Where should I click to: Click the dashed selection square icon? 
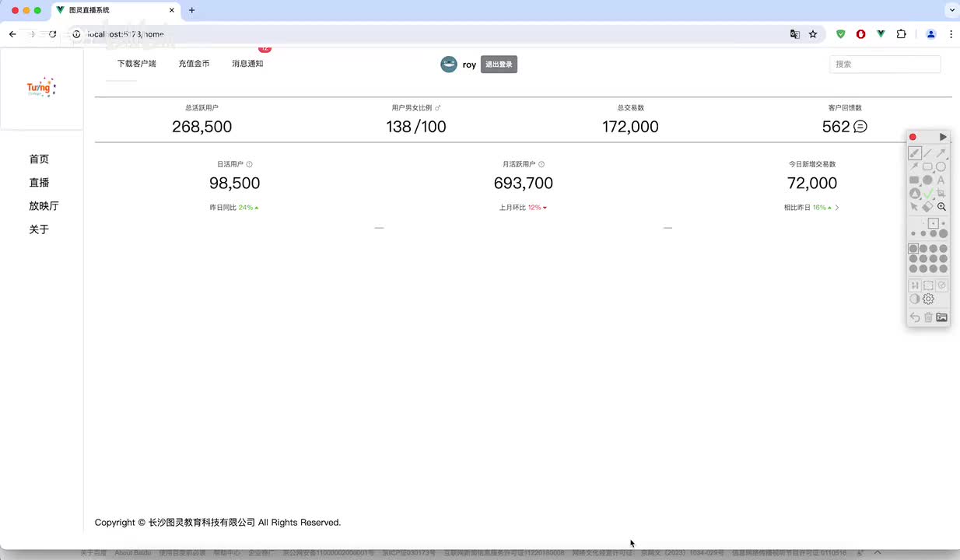[928, 285]
